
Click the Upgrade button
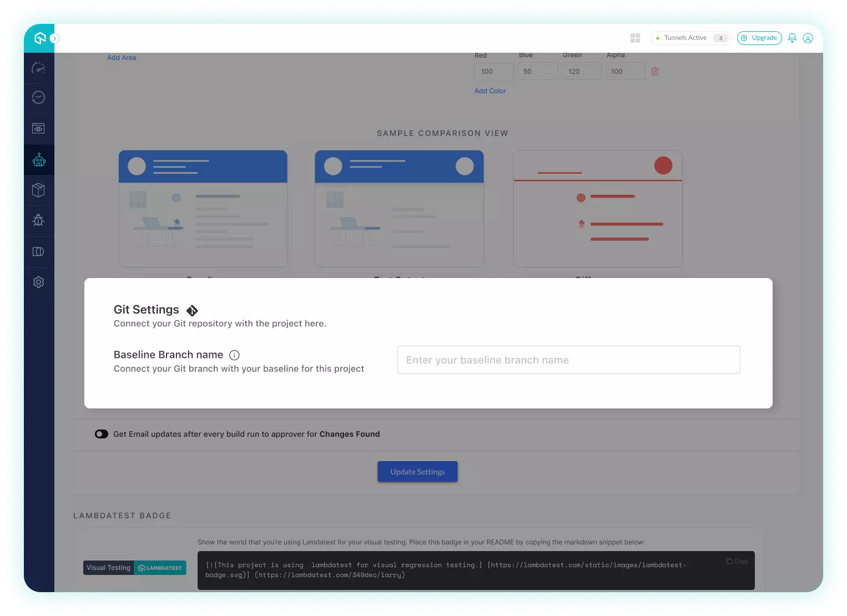click(x=759, y=38)
